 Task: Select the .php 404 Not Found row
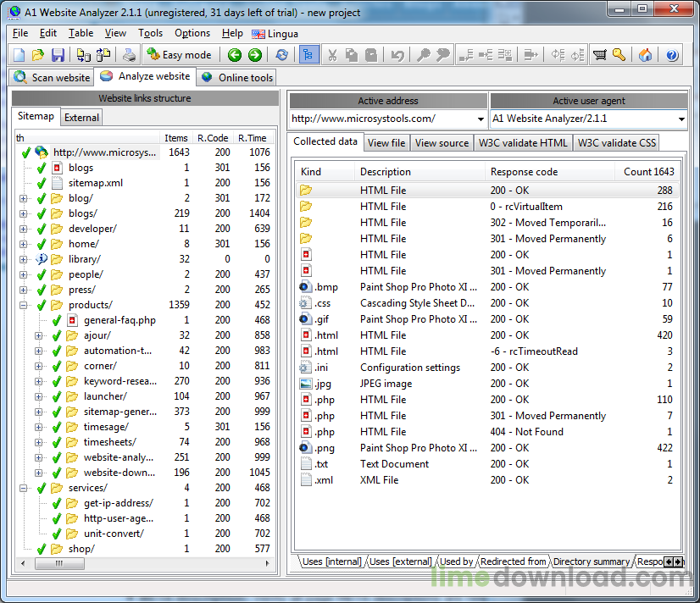click(487, 432)
